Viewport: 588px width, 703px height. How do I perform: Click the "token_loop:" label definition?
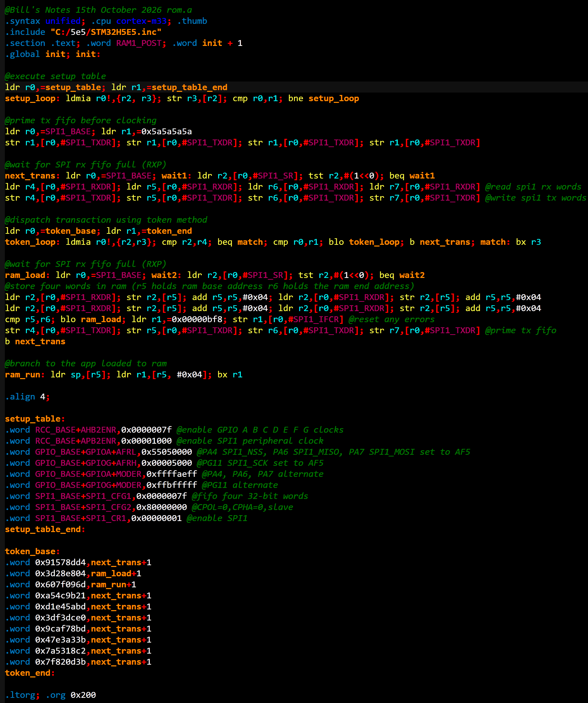(32, 242)
